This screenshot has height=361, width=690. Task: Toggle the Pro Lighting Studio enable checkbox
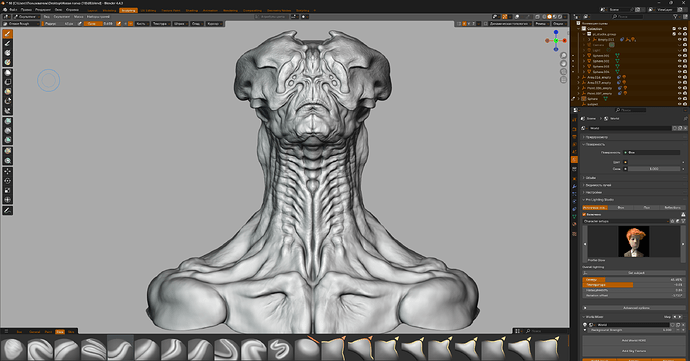click(584, 214)
